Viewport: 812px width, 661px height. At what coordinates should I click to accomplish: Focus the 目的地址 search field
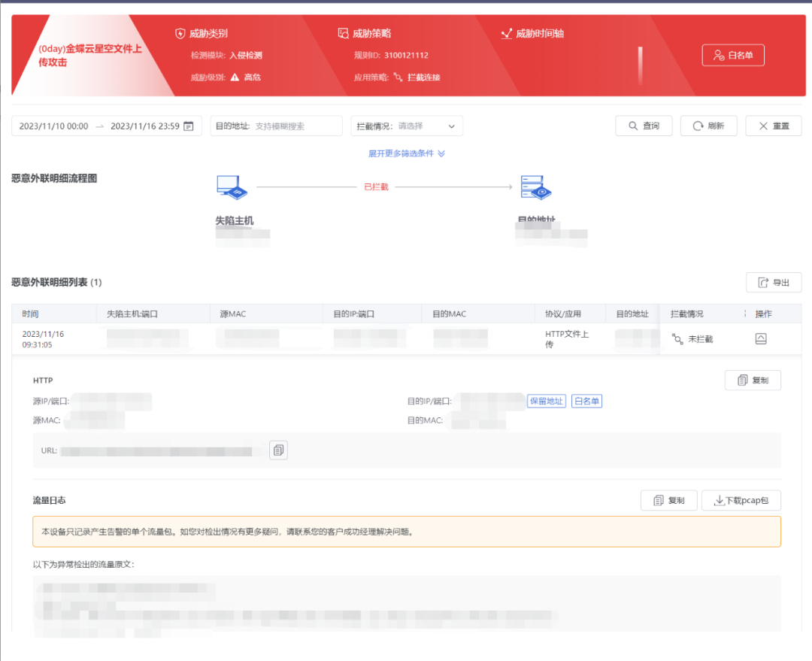pos(276,126)
